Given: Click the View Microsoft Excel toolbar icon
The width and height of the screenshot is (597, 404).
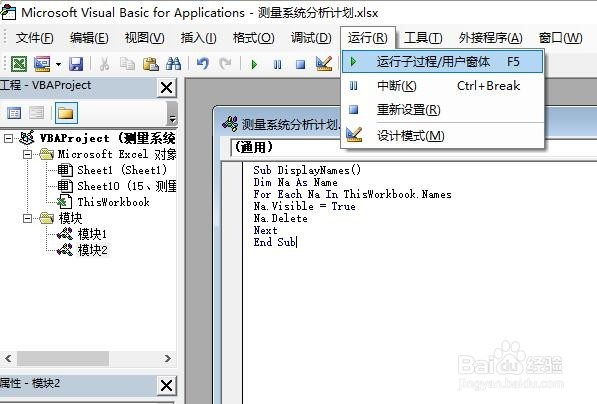Looking at the screenshot, I should tap(19, 64).
